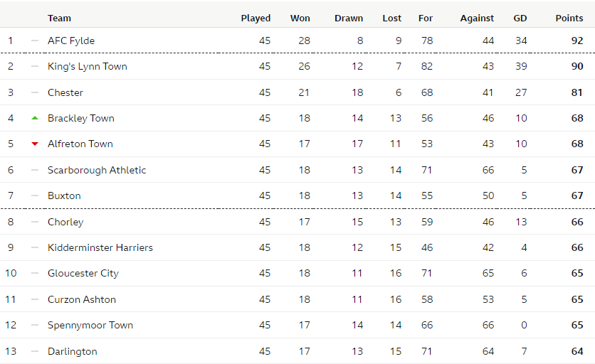Click AFC Fylde's 92 points value

(577, 41)
